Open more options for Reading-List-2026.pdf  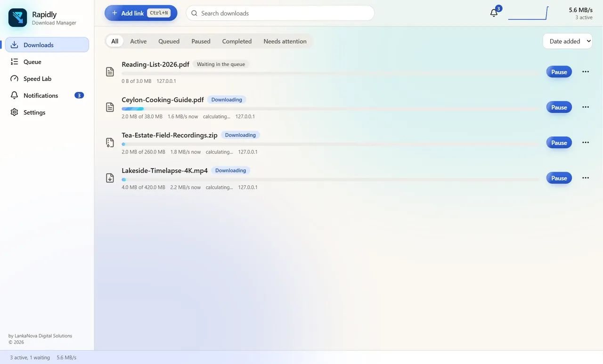coord(586,72)
